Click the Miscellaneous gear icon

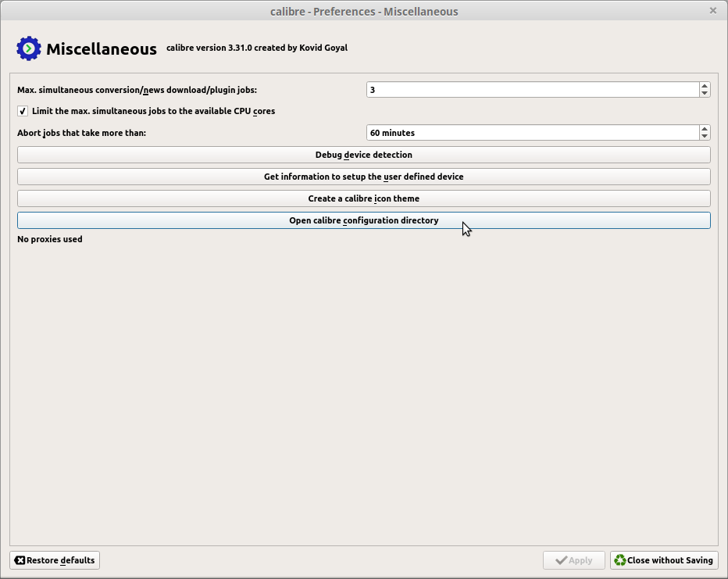(29, 48)
